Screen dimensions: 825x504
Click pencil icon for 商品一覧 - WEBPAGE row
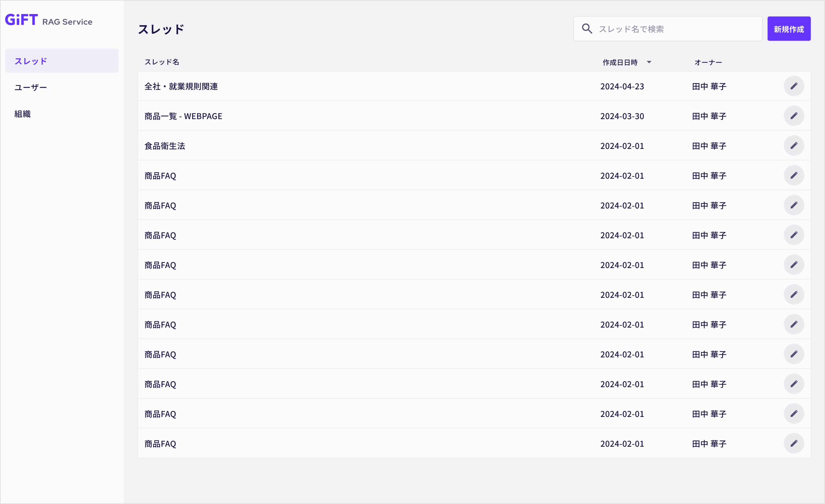[x=793, y=116]
